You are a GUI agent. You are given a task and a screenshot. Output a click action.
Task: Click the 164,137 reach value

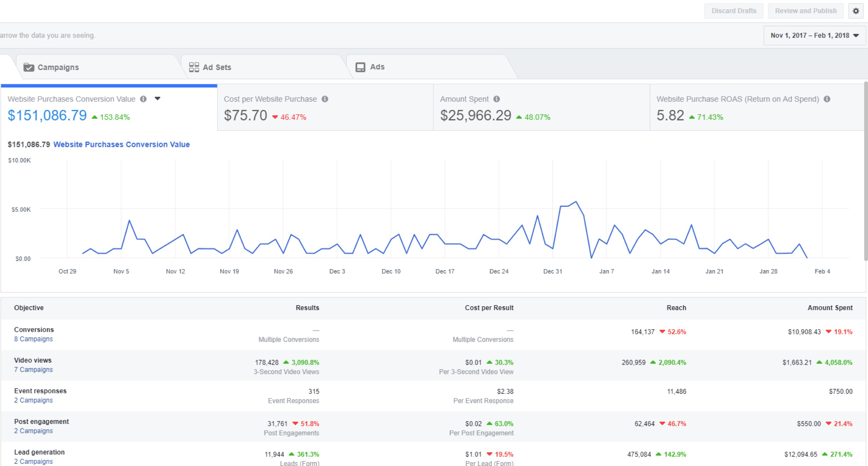642,332
